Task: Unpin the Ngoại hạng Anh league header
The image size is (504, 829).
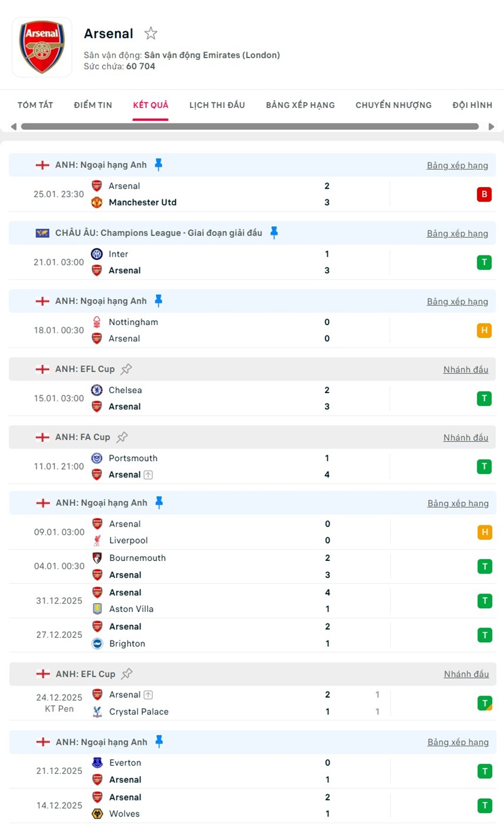Action: pos(160,164)
